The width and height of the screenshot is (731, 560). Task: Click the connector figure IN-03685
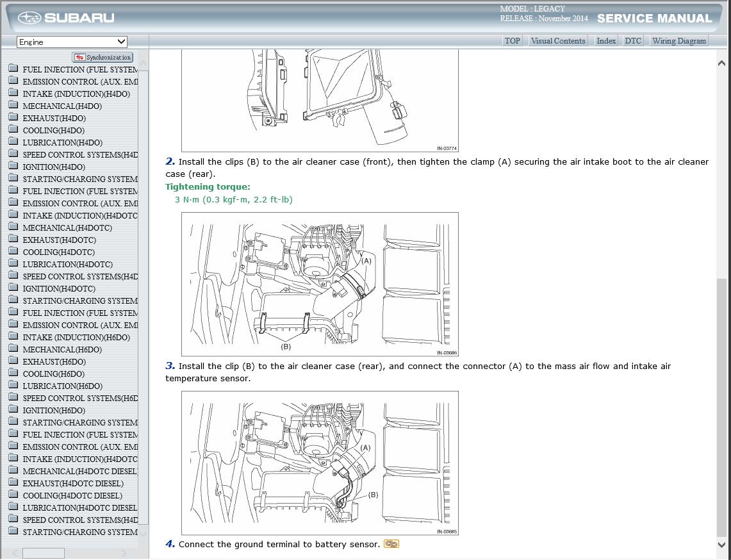pos(320,463)
